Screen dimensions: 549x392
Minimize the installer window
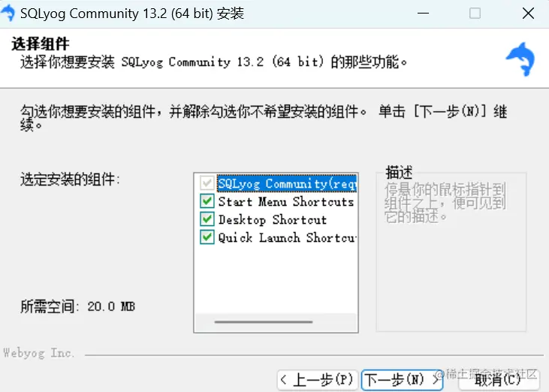(x=423, y=14)
